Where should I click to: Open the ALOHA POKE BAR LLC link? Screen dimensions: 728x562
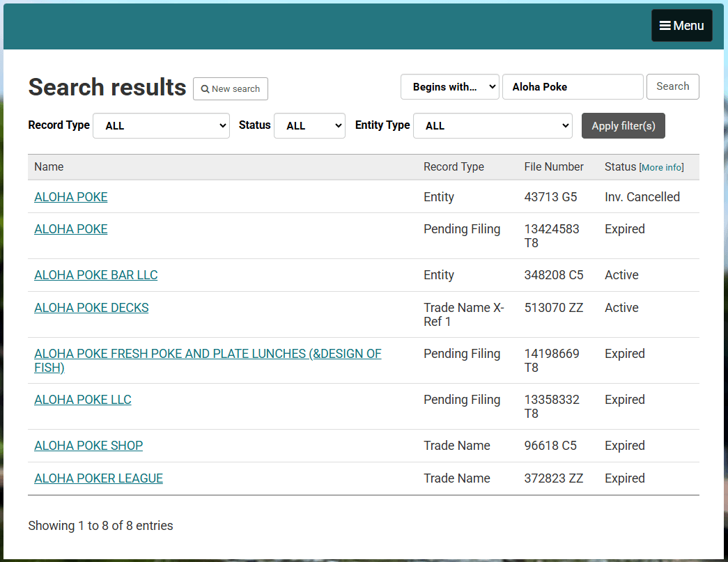[x=96, y=275]
